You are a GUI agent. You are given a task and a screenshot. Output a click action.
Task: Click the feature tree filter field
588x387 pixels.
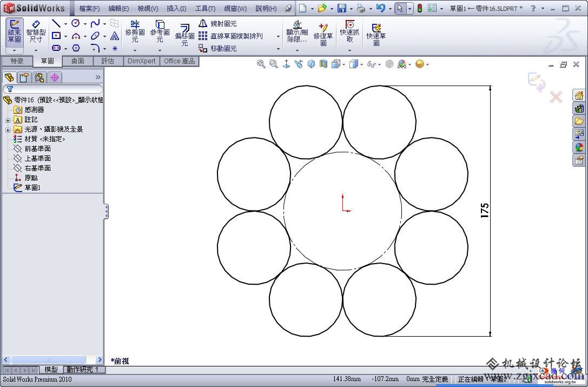click(x=52, y=89)
